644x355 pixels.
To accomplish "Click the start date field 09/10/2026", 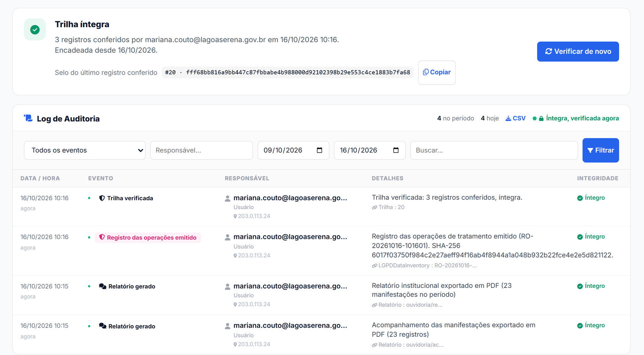I will pos(293,150).
